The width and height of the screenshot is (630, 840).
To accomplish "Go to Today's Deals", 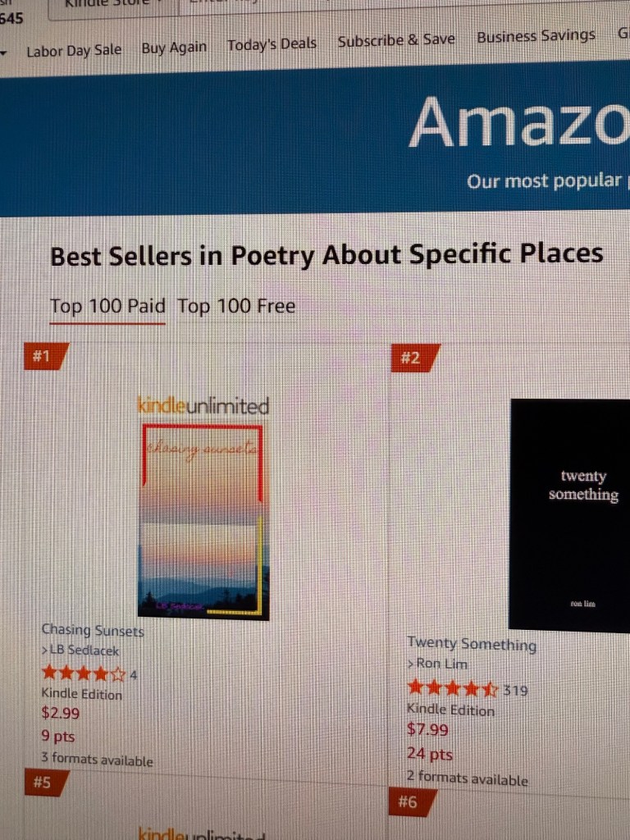I will [x=272, y=45].
